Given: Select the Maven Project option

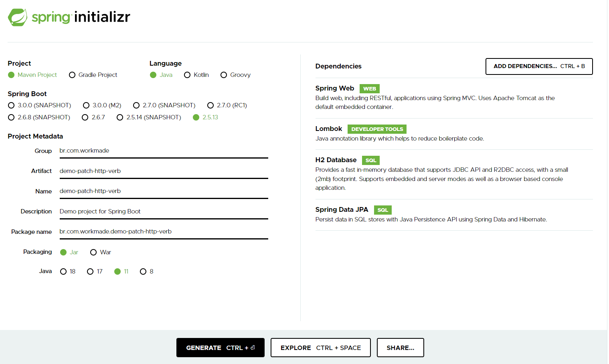Looking at the screenshot, I should point(32,75).
